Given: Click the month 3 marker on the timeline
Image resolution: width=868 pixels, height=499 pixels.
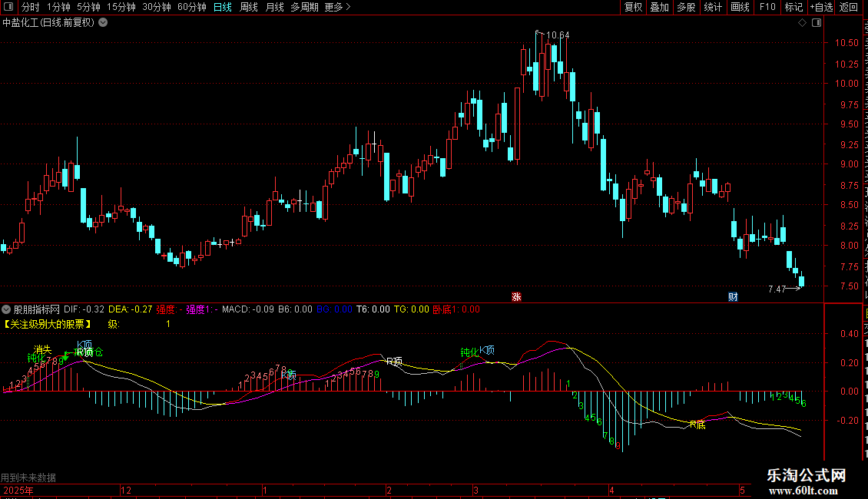Looking at the screenshot, I should coord(475,491).
